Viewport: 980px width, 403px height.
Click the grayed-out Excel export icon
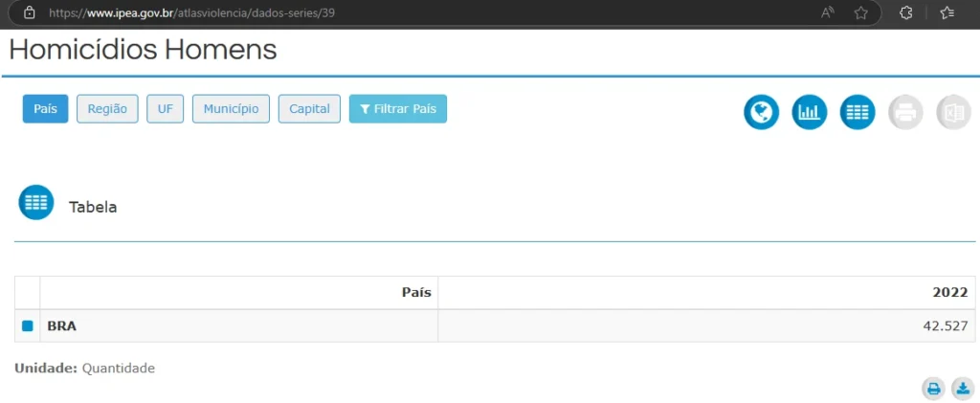pos(953,113)
